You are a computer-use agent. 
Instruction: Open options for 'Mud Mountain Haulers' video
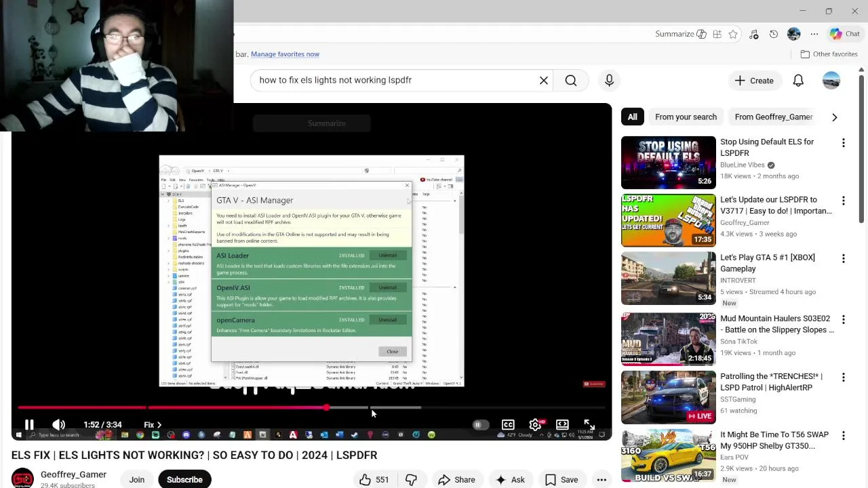click(x=844, y=319)
